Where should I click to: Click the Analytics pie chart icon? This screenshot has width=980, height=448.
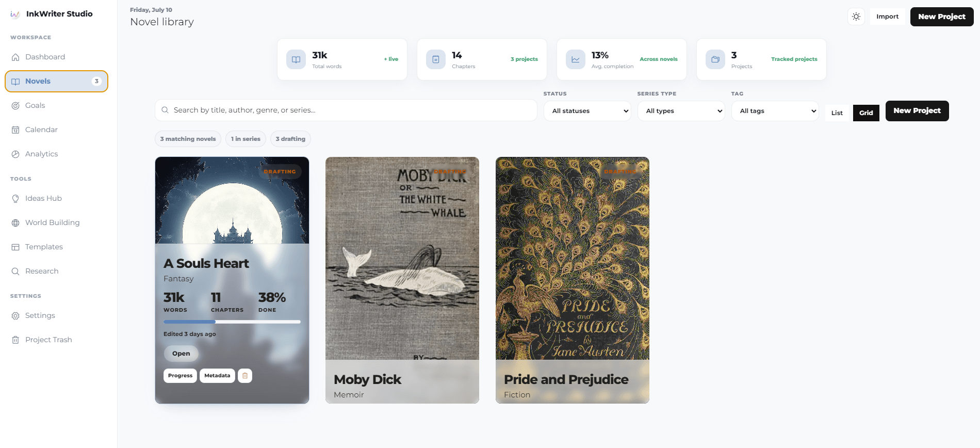[x=15, y=154]
